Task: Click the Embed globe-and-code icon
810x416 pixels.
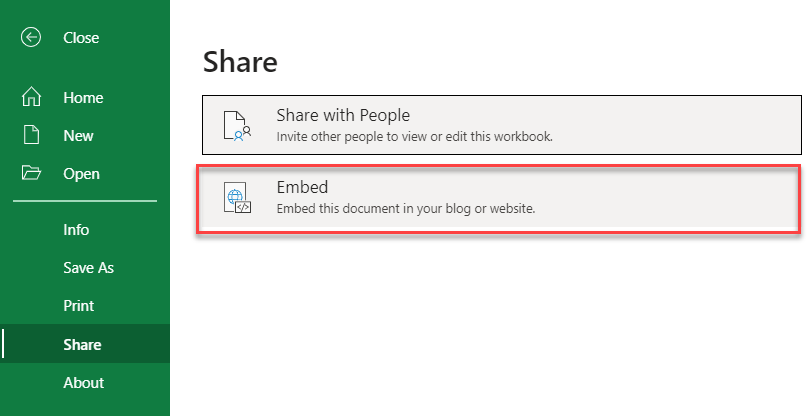Action: point(239,198)
